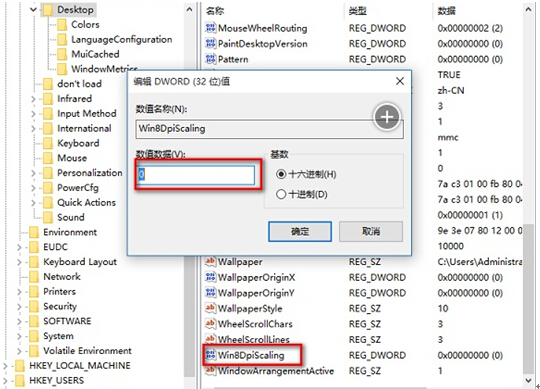Click the 10000 data value
The width and height of the screenshot is (540, 389).
[450, 246]
